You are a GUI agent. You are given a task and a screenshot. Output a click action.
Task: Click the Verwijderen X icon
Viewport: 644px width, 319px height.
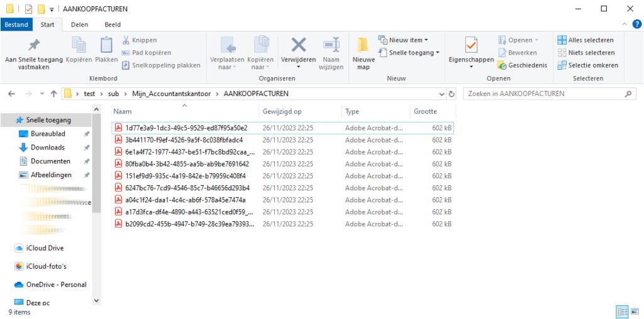point(298,45)
